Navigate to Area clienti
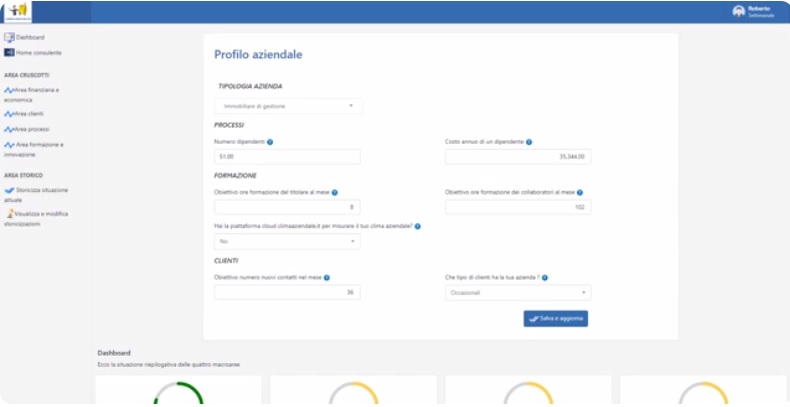Viewport: 790px width, 407px height. (31, 113)
